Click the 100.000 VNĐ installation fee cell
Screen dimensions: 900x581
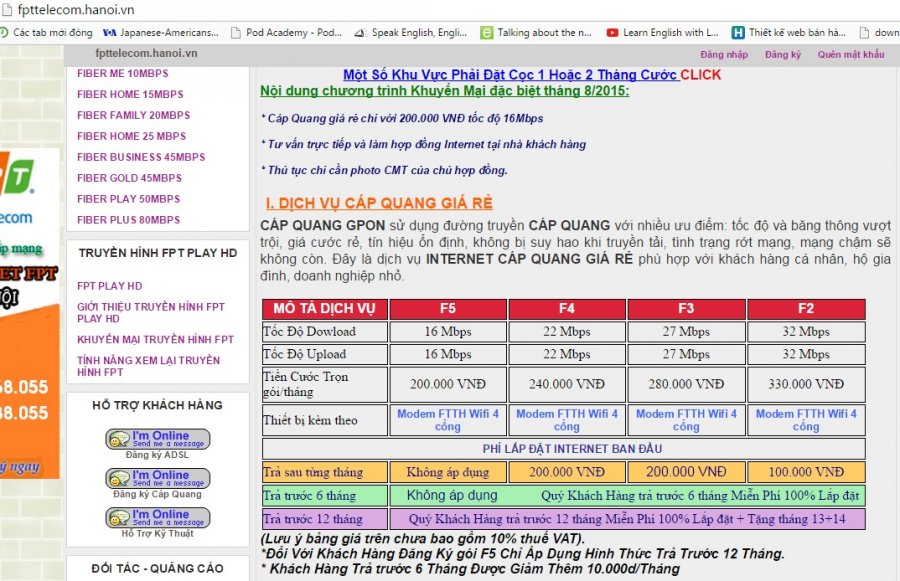[806, 472]
